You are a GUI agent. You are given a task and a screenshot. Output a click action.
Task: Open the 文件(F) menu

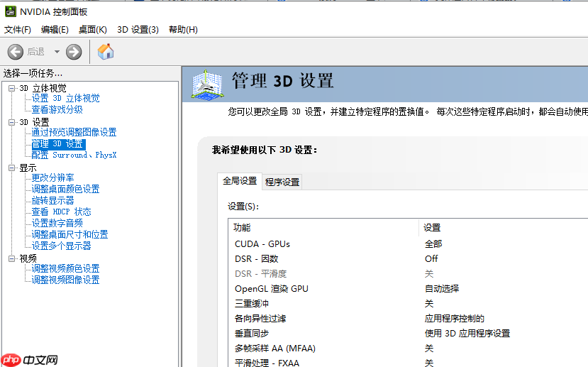click(17, 30)
